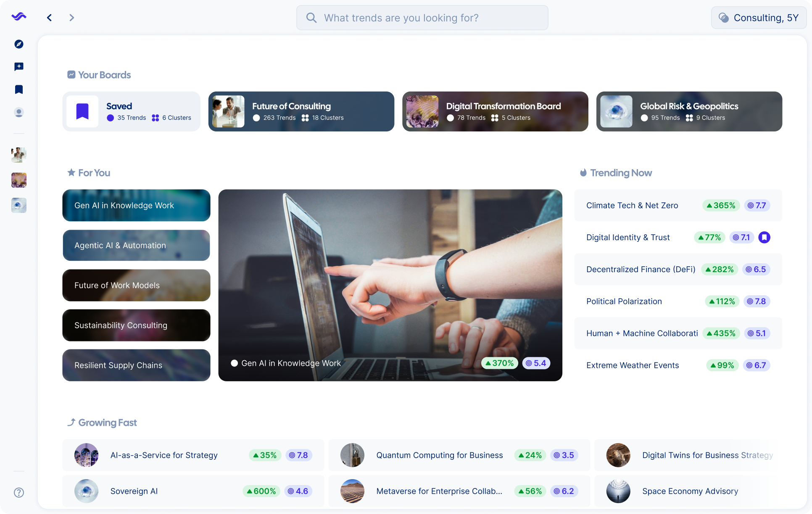This screenshot has height=514, width=812.
Task: Navigate forward using the right chevron
Action: tap(71, 18)
